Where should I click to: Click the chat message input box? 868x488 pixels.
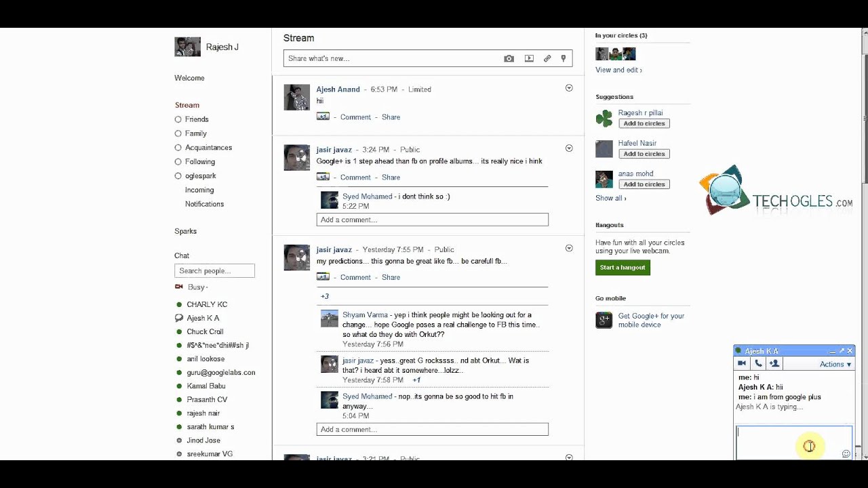(x=793, y=442)
